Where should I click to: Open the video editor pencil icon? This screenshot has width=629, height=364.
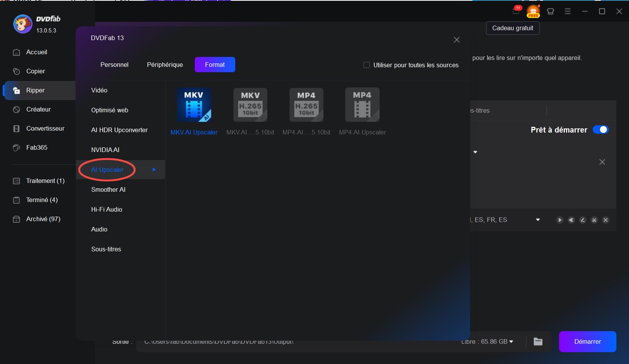pos(583,220)
